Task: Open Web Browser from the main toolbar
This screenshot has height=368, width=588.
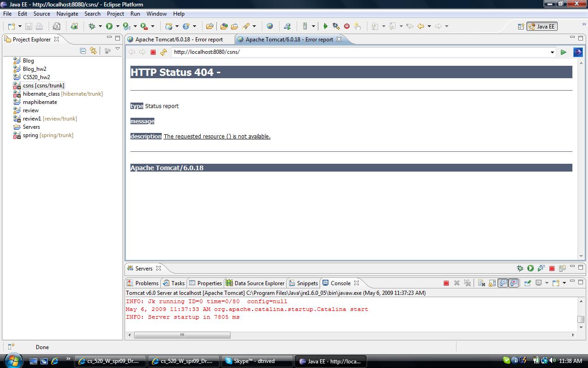Action: [x=270, y=26]
